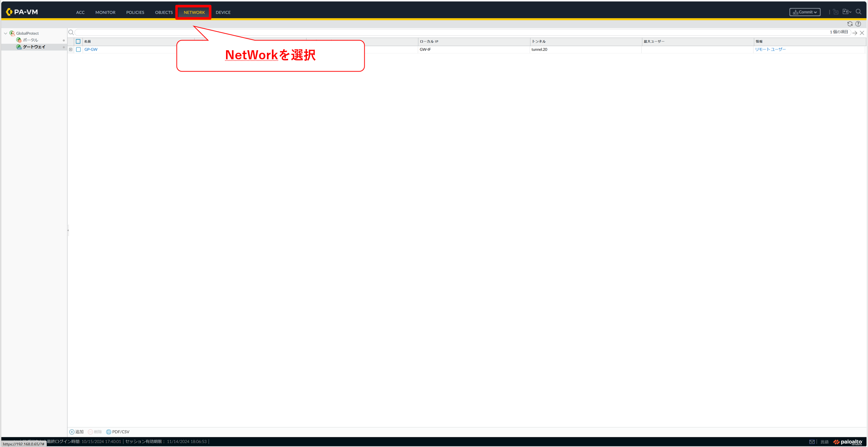This screenshot has width=868, height=447.
Task: Toggle the select-all header checkbox
Action: pos(78,42)
